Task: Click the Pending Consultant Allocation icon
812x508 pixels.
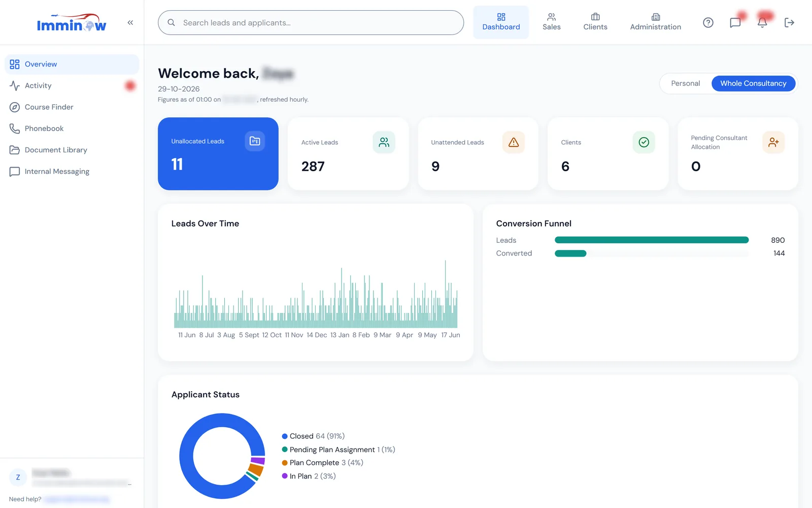Action: 773,142
